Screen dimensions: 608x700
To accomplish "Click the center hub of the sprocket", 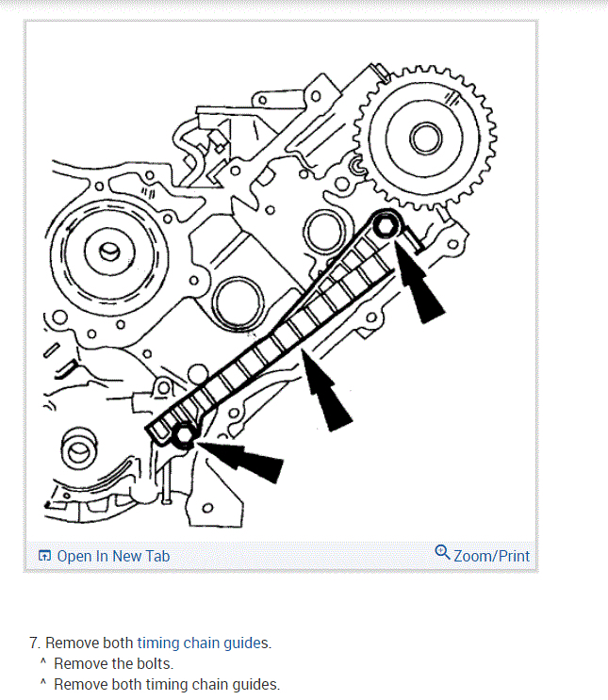I will pyautogui.click(x=426, y=138).
